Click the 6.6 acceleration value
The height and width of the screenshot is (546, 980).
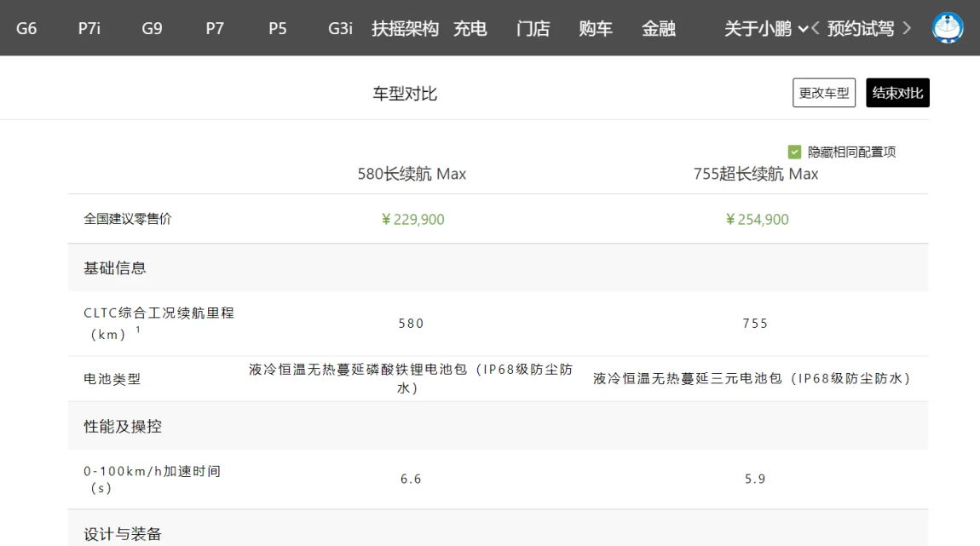tap(412, 480)
